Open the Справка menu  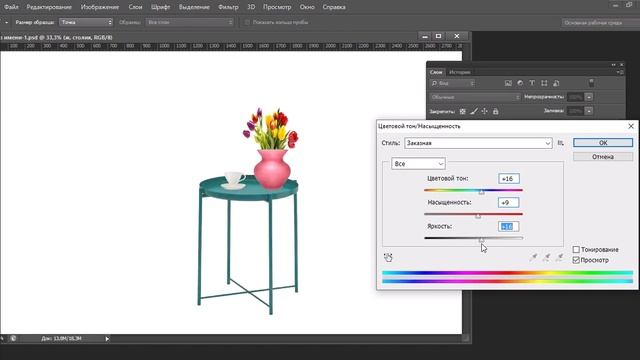334,7
